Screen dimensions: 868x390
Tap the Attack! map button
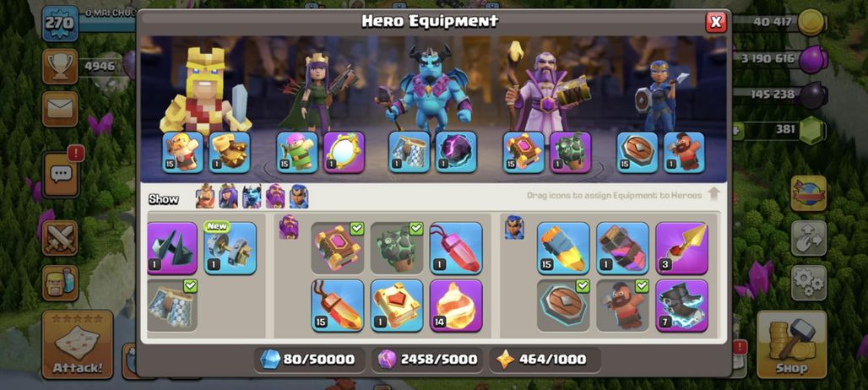[78, 344]
